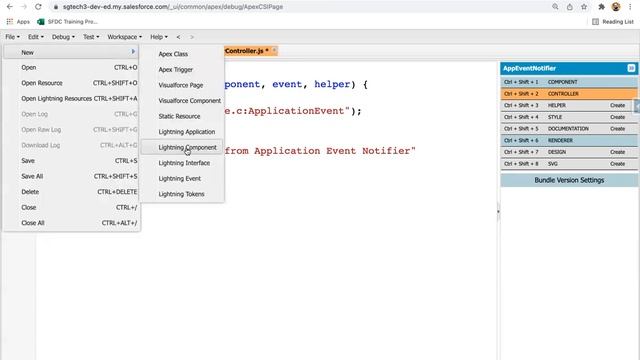This screenshot has height=360, width=640.
Task: Choose Save from File menu
Action: pos(71,161)
